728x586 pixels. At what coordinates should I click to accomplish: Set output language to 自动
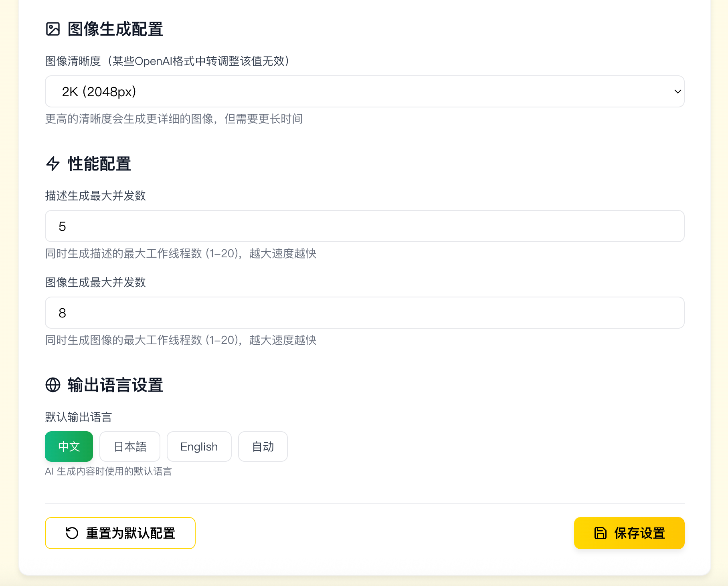tap(263, 447)
